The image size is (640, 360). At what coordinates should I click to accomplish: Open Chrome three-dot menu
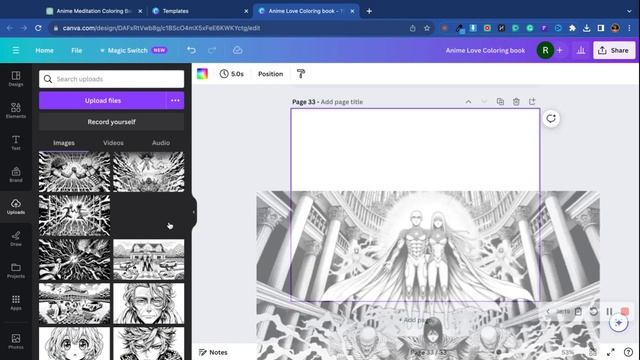click(x=629, y=28)
